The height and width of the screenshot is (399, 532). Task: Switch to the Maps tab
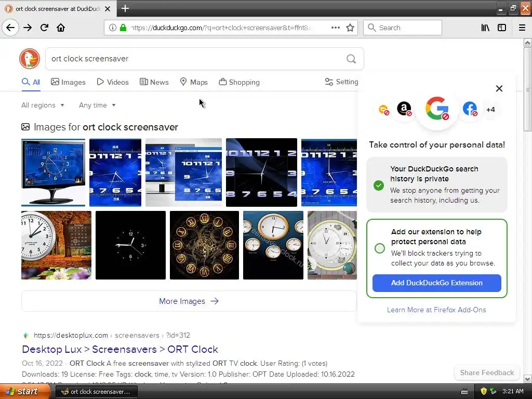click(x=194, y=82)
